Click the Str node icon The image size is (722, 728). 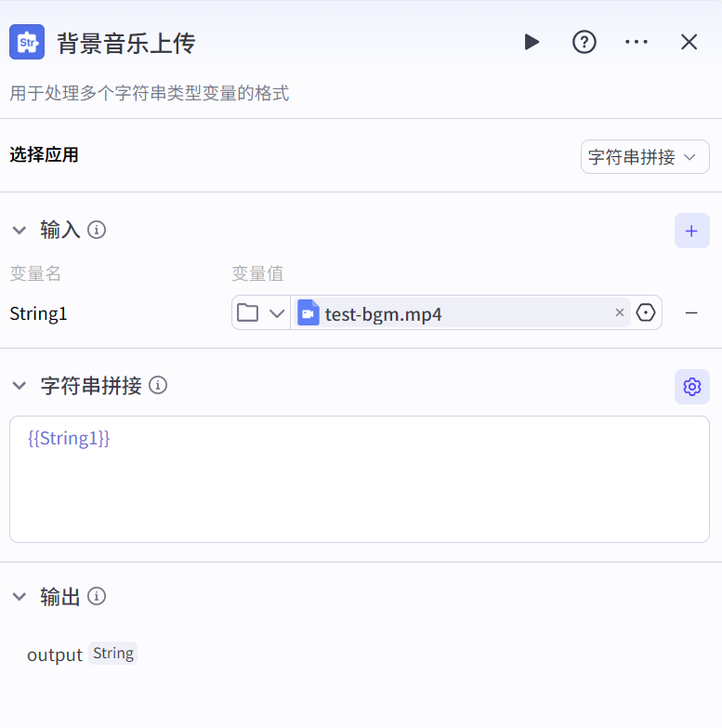(27, 42)
